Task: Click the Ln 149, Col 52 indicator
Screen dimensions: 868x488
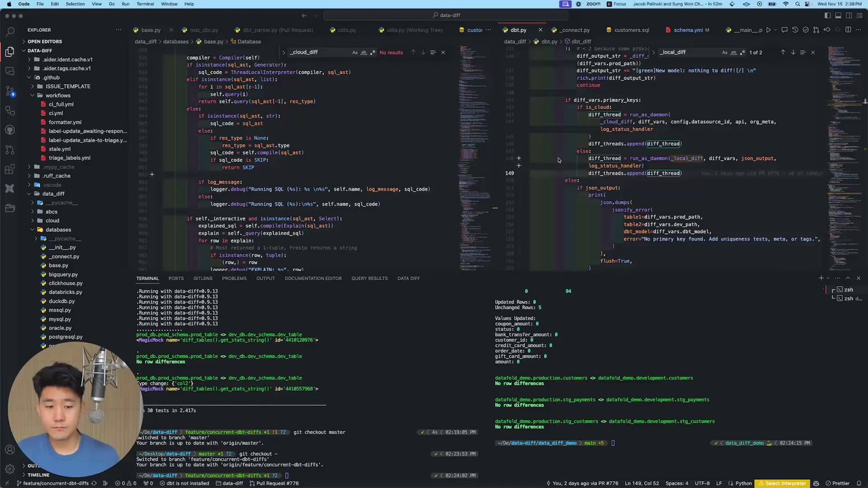Action: tap(641, 483)
